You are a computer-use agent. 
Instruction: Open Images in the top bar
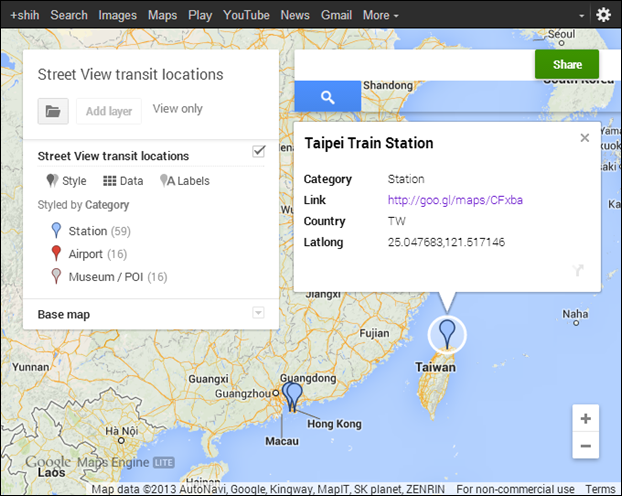[x=117, y=15]
